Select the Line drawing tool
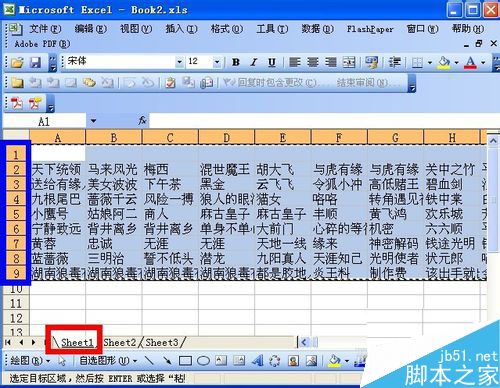 [149, 360]
